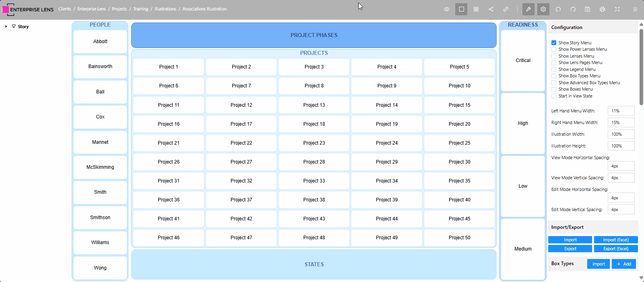Enter fullscreen with the expand arrows icon
644x282 pixels.
point(617,9)
